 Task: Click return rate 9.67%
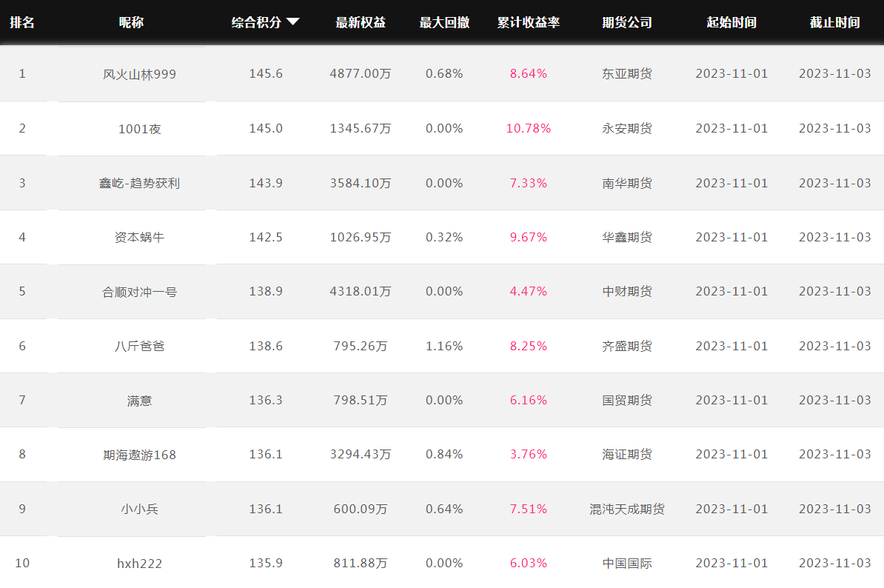click(x=529, y=237)
